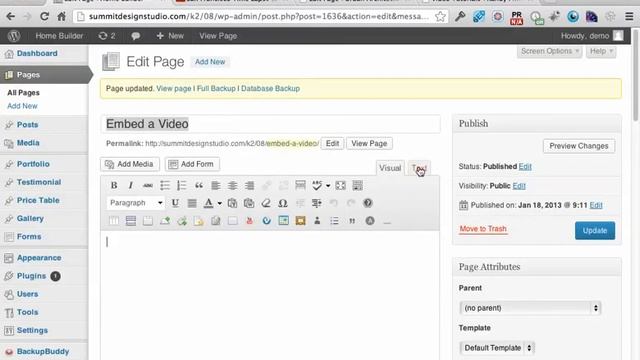640x360 pixels.
Task: Switch to the Text editor tab
Action: [419, 168]
